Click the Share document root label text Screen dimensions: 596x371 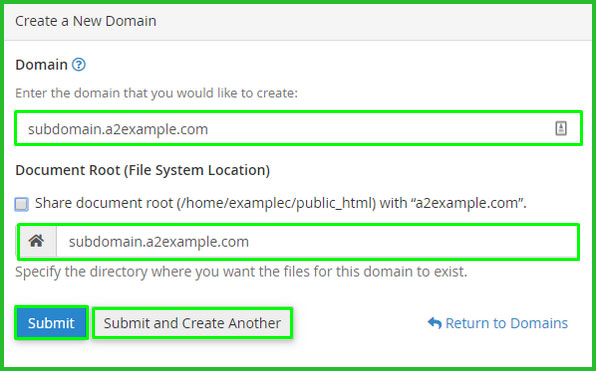tap(281, 203)
